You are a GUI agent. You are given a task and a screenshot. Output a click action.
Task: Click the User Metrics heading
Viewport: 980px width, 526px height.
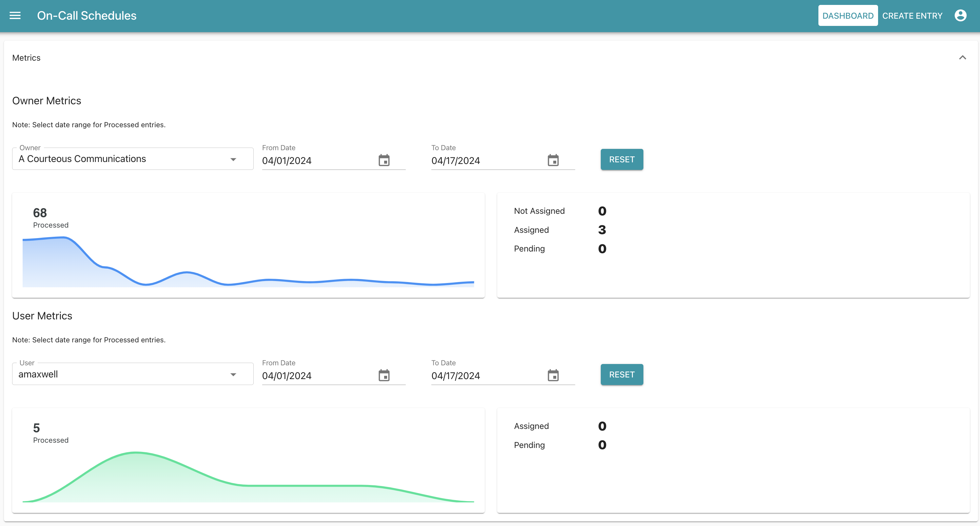(x=42, y=316)
